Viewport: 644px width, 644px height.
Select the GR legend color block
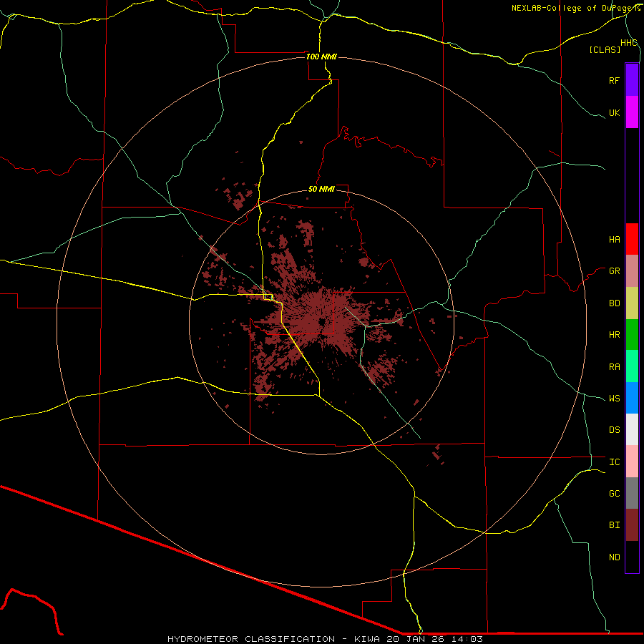click(x=632, y=271)
